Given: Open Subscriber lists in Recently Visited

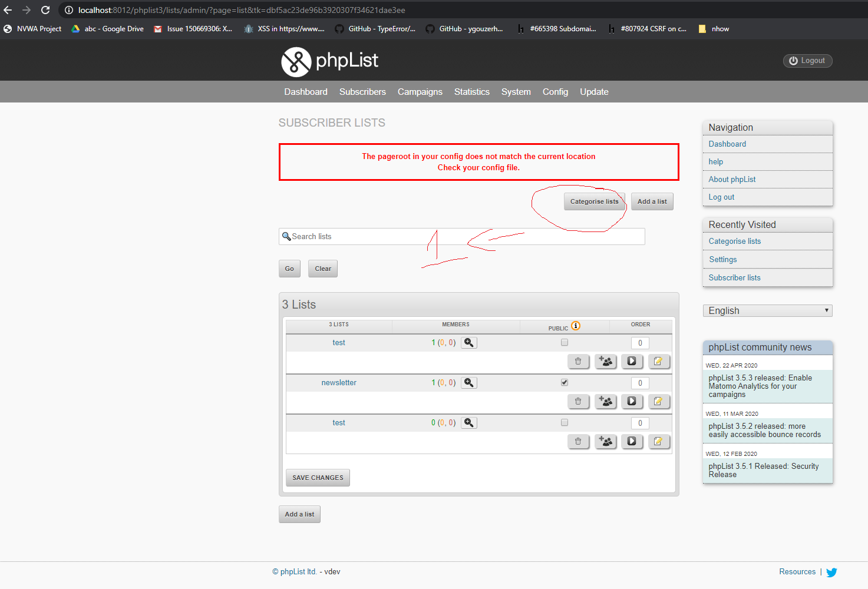Looking at the screenshot, I should pyautogui.click(x=734, y=278).
